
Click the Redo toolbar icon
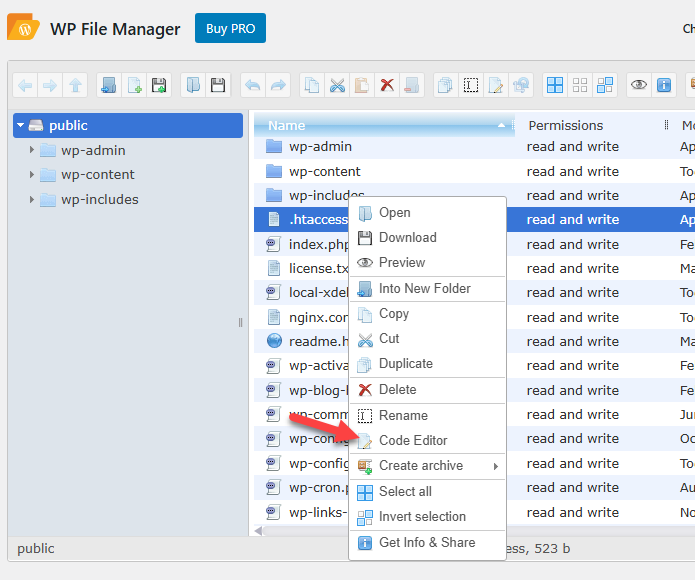(278, 85)
